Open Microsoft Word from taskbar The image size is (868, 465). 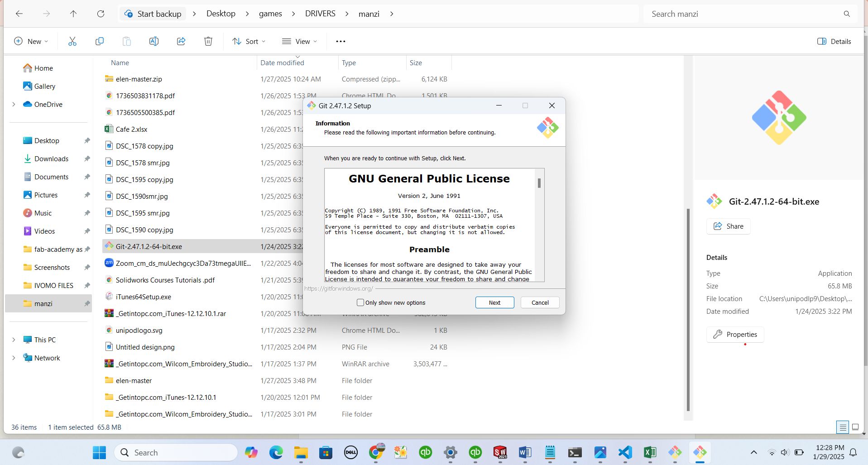525,452
